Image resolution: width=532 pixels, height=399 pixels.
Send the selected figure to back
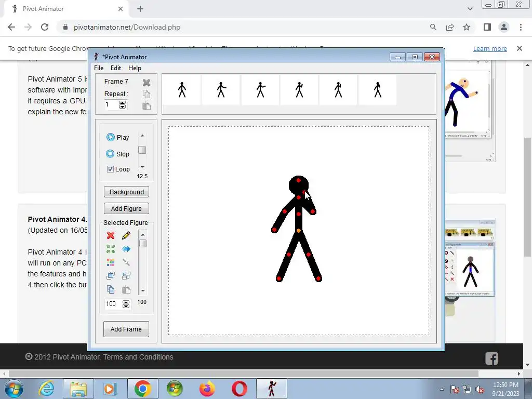click(126, 275)
